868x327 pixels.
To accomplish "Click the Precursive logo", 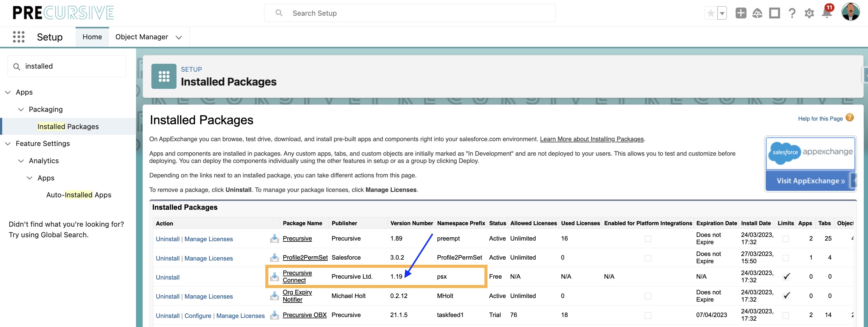I will tap(63, 13).
